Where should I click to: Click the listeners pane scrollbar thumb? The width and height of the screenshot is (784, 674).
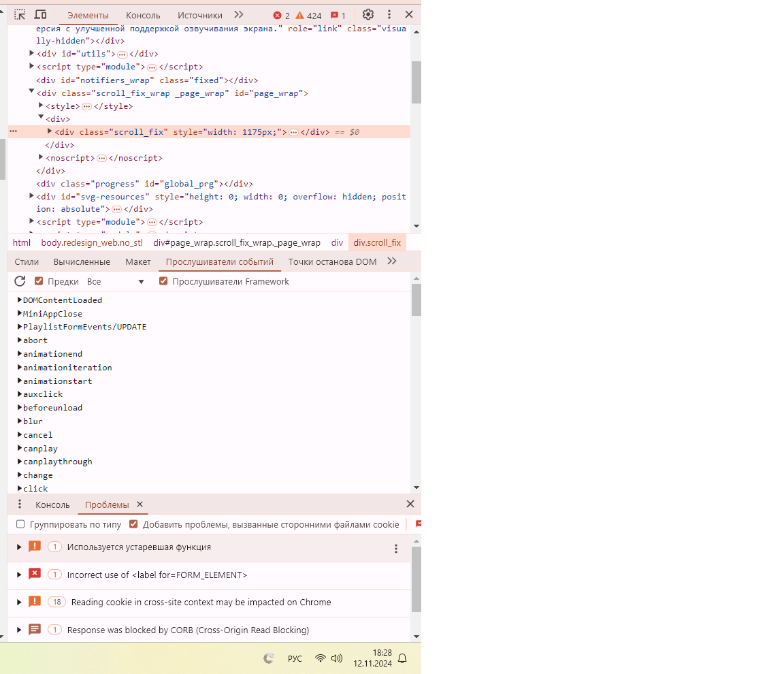point(416,300)
